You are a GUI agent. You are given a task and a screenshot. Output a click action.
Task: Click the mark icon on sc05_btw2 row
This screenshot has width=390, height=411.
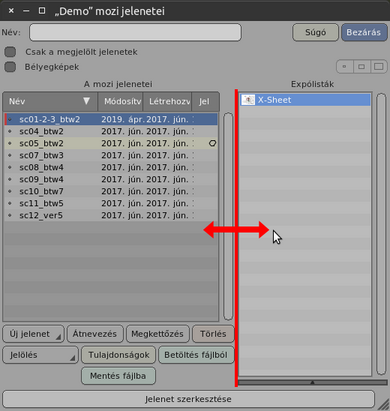coord(212,143)
